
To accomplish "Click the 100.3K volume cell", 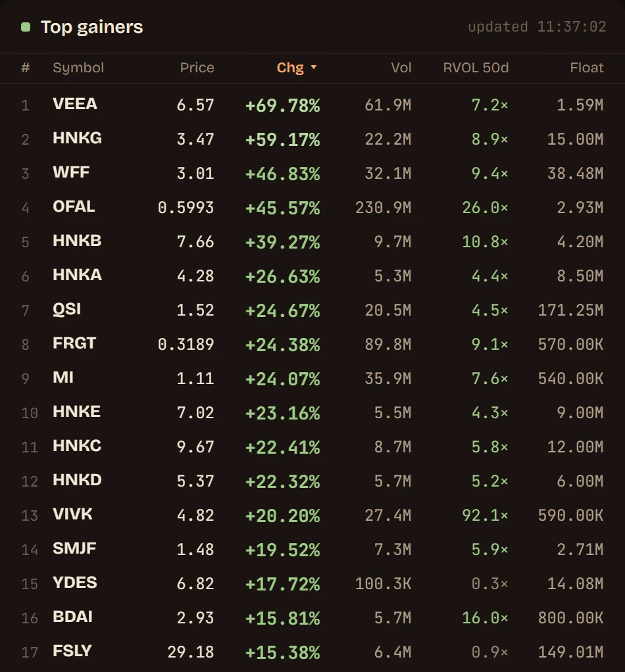I will point(384,584).
